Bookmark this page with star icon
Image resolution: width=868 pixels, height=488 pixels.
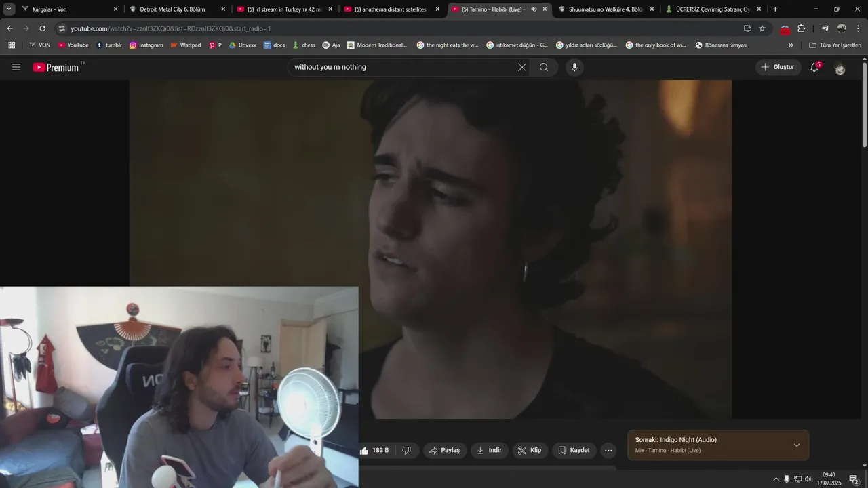point(762,28)
